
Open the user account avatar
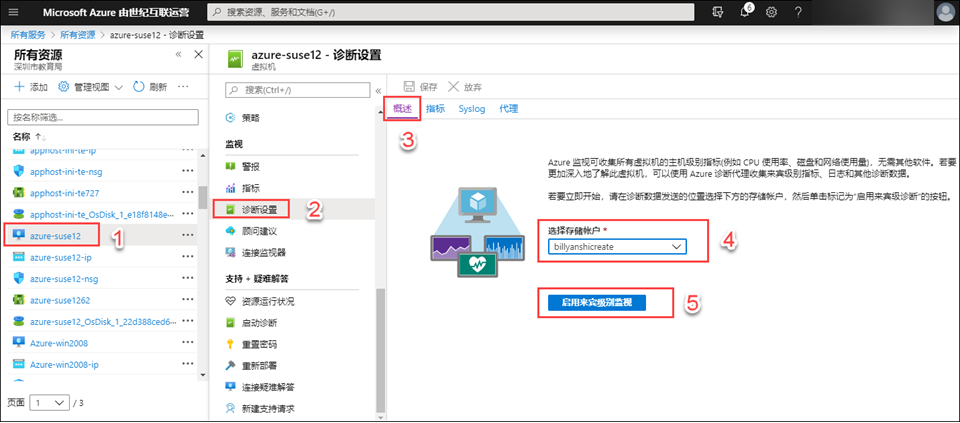point(947,12)
